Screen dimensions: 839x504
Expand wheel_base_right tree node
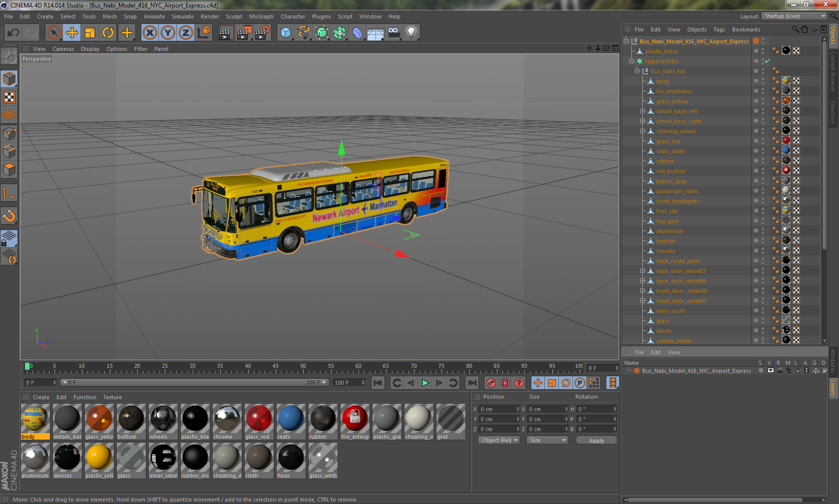pos(643,121)
